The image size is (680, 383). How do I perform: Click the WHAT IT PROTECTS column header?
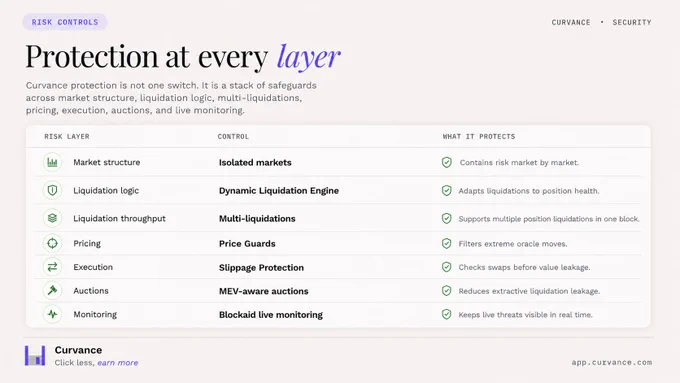479,136
